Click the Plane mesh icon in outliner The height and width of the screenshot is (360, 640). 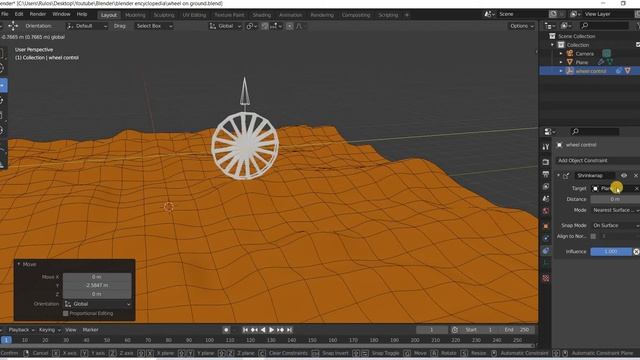[x=570, y=62]
